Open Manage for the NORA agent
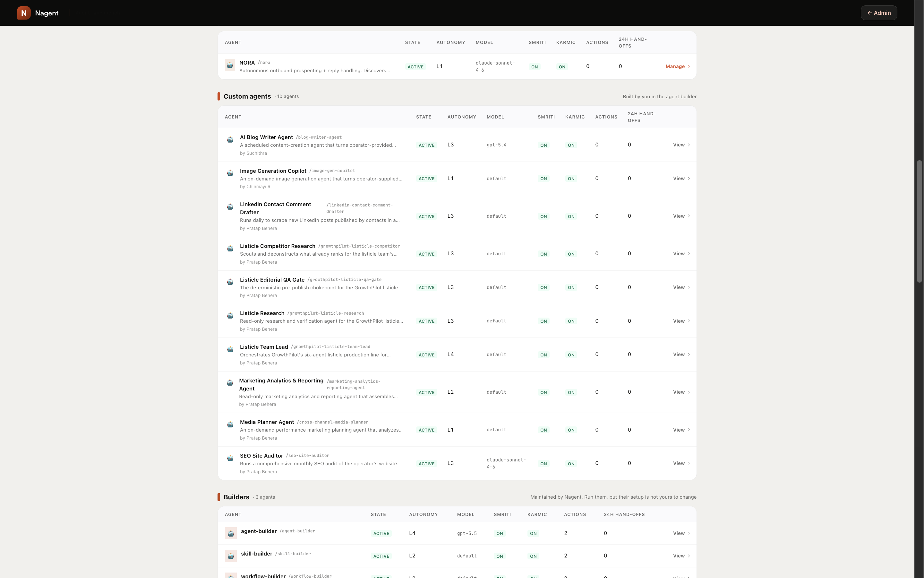The height and width of the screenshot is (578, 924). click(678, 66)
